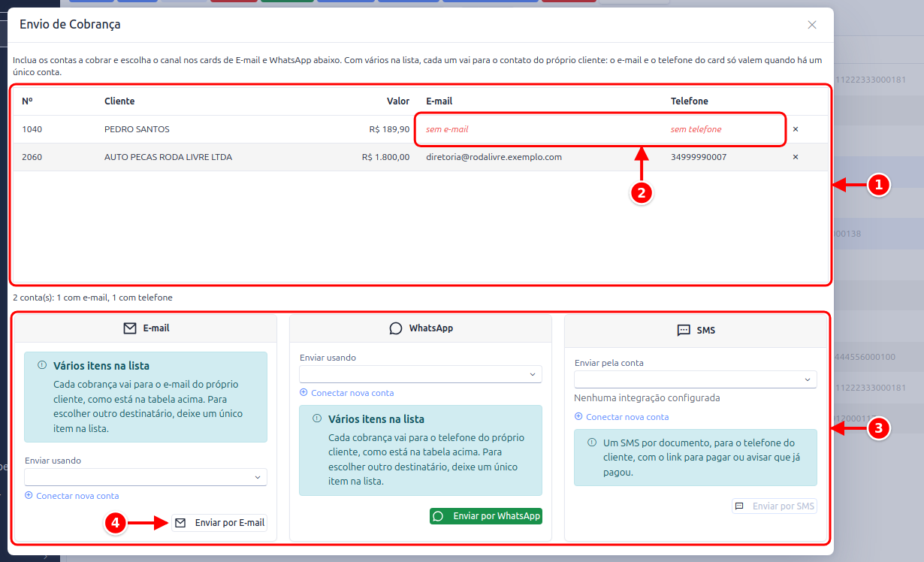Send charge with Enviar por WhatsApp
The height and width of the screenshot is (562, 924).
[x=486, y=516]
